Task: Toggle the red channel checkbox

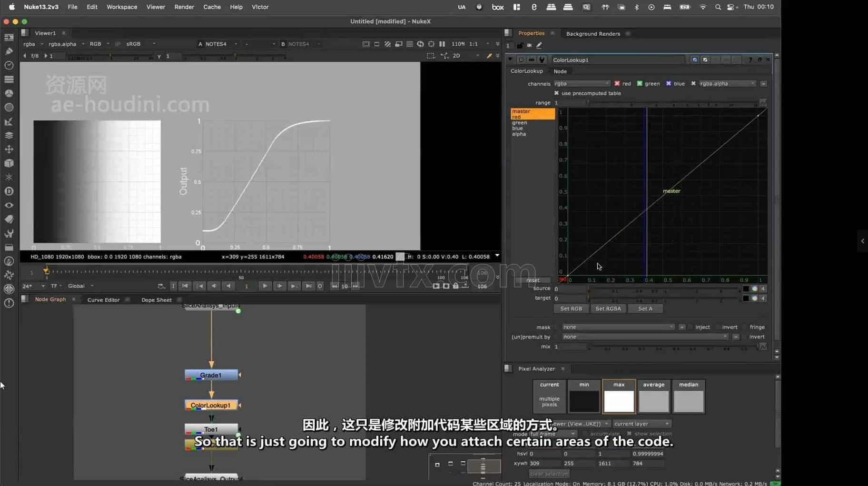Action: click(x=617, y=84)
